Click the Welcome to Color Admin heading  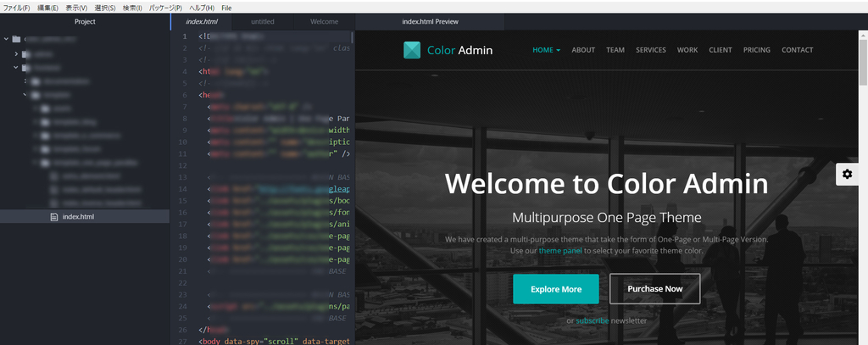click(x=607, y=183)
